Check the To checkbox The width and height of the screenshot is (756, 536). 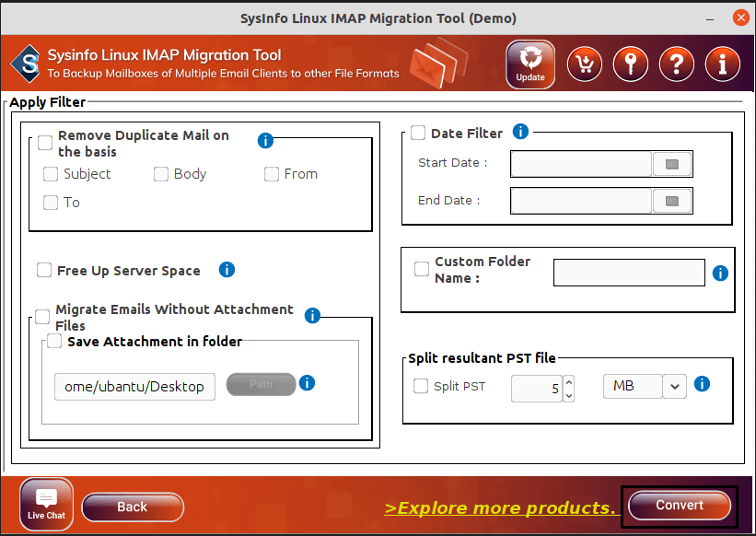(x=51, y=203)
